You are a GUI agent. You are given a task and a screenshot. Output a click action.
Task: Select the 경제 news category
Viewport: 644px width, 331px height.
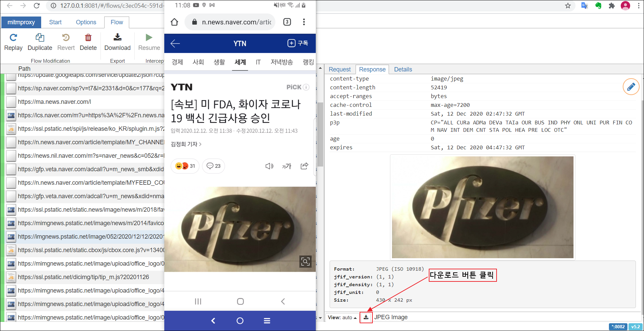point(177,62)
